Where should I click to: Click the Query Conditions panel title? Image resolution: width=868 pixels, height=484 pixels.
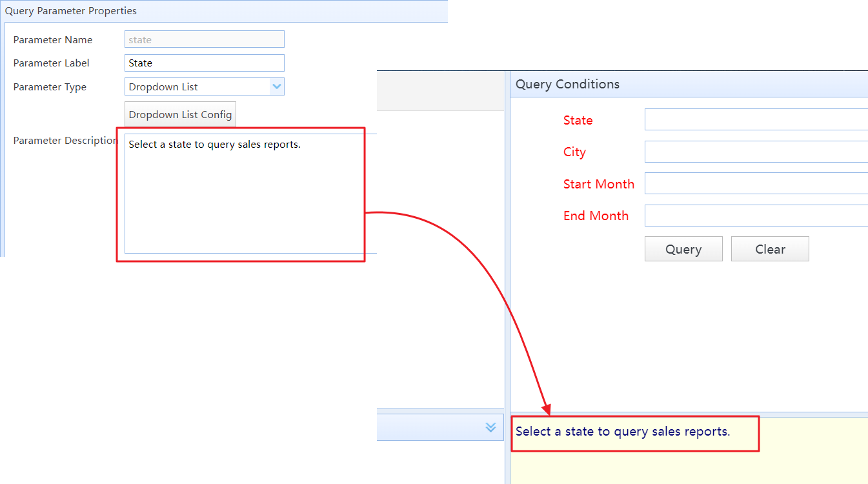pos(567,85)
